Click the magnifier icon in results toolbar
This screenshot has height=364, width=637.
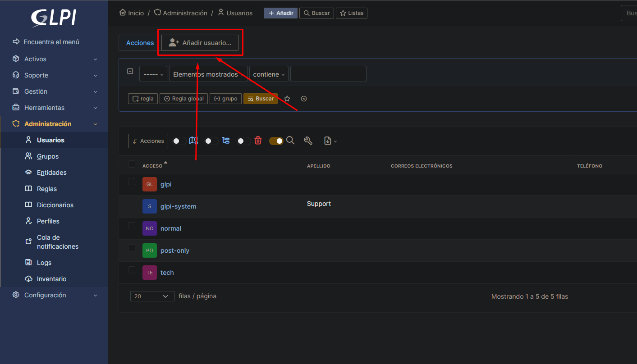(x=290, y=141)
